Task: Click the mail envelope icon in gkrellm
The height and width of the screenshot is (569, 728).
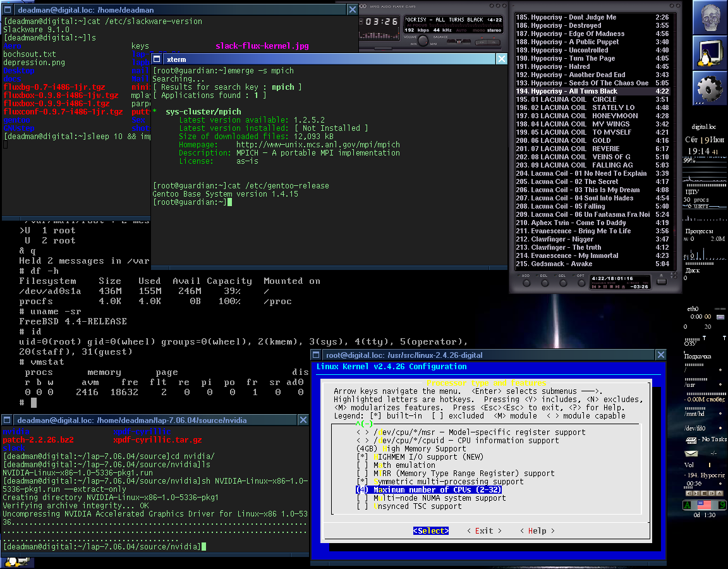Action: pos(691,453)
